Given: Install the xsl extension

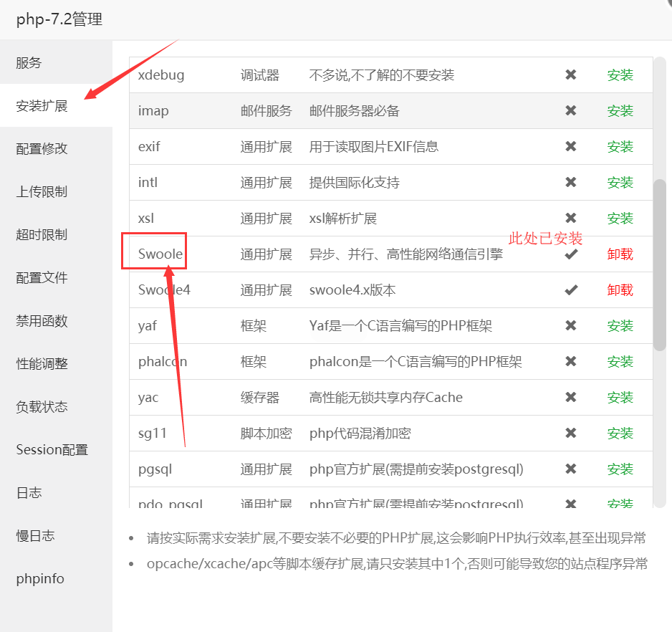Looking at the screenshot, I should [x=620, y=219].
